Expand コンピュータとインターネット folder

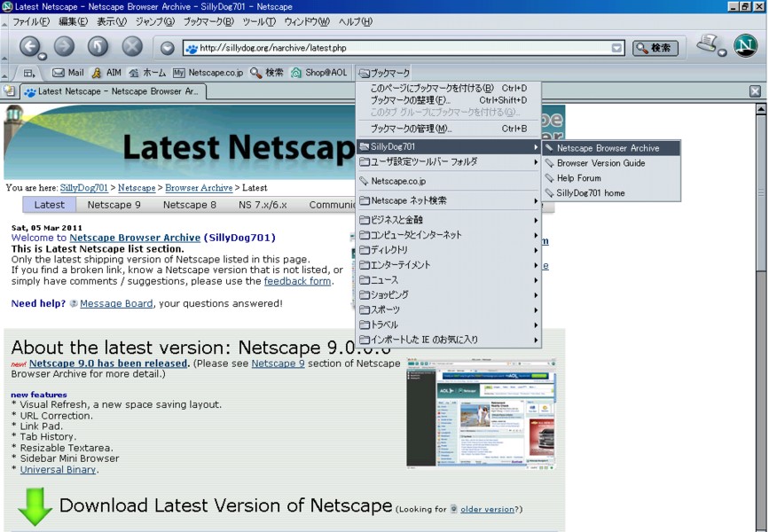[x=448, y=235]
